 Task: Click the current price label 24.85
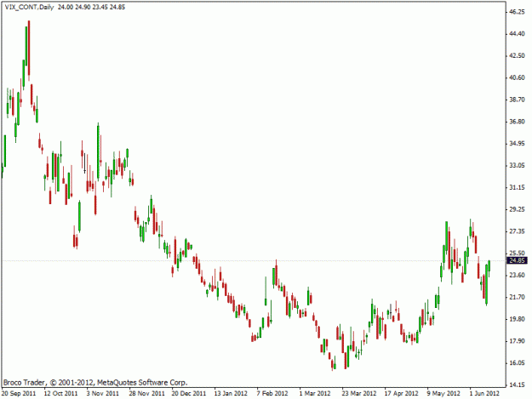click(518, 260)
